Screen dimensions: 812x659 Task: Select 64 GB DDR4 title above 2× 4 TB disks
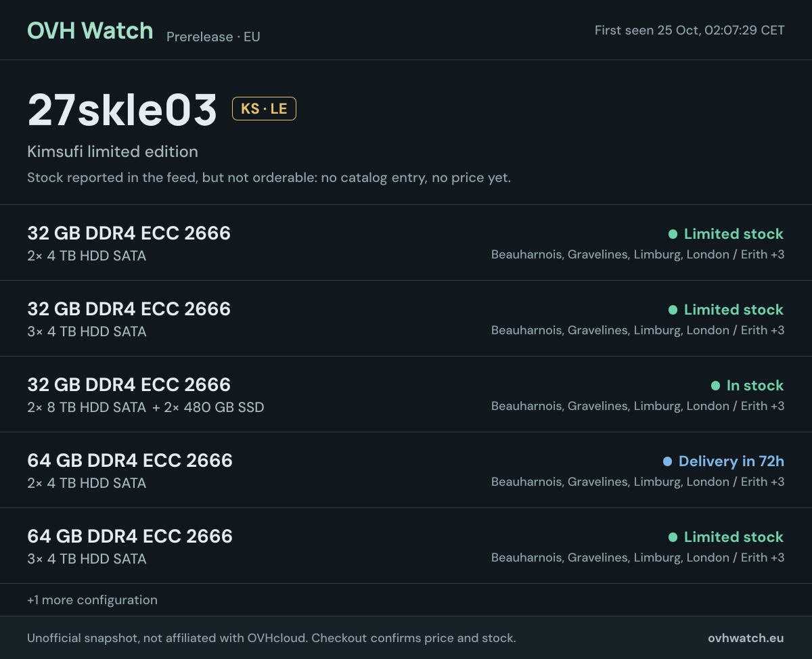pyautogui.click(x=130, y=461)
